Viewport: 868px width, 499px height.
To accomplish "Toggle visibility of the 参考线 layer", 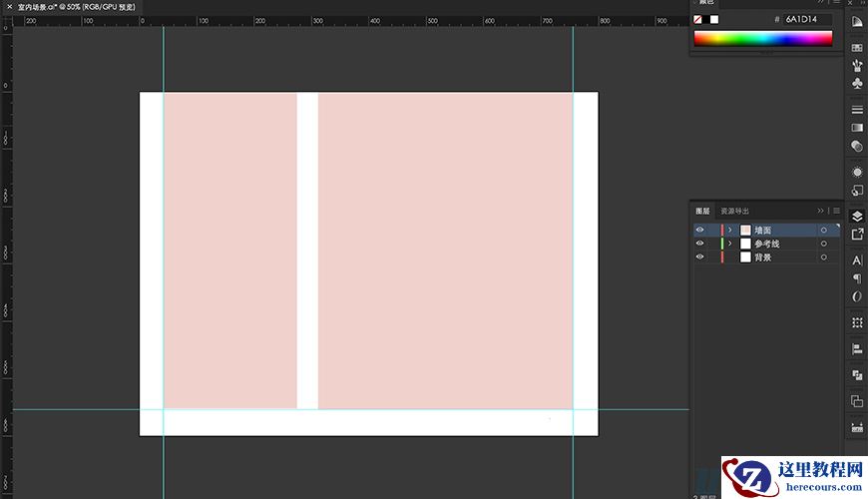I will pos(699,244).
